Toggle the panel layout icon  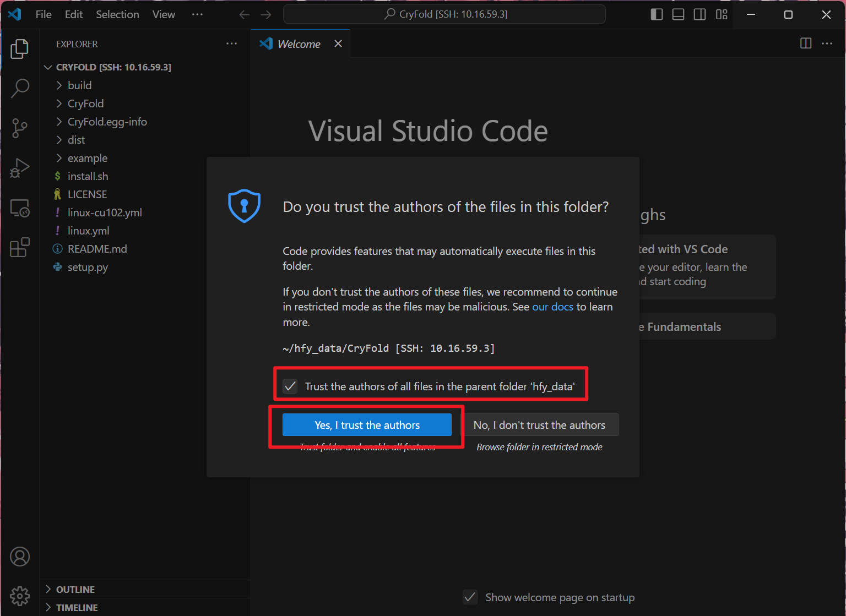point(678,14)
